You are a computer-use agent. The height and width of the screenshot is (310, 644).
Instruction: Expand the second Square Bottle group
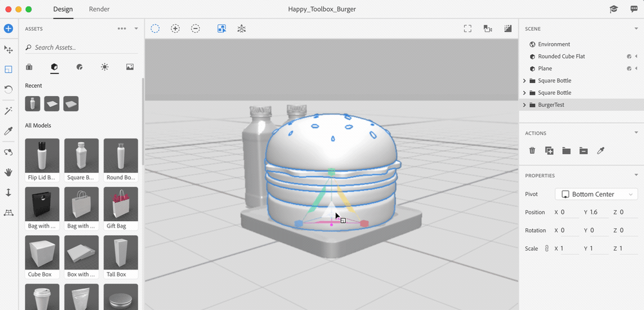click(x=524, y=93)
